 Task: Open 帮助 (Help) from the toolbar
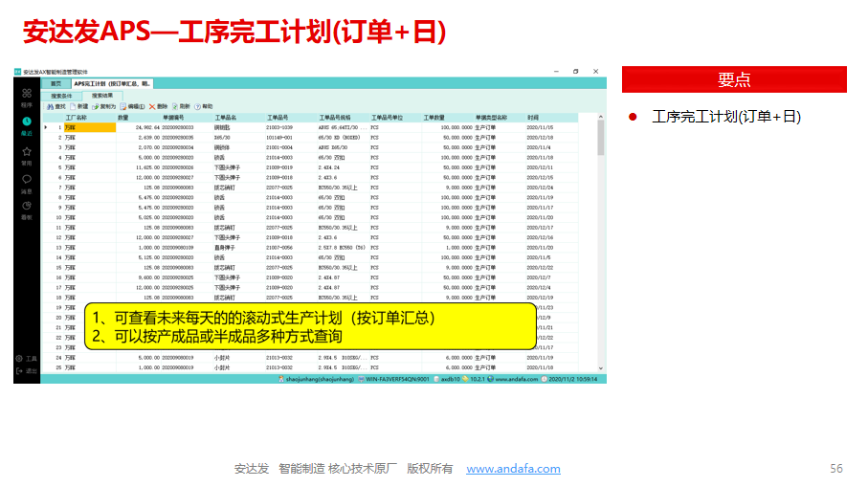pos(204,106)
